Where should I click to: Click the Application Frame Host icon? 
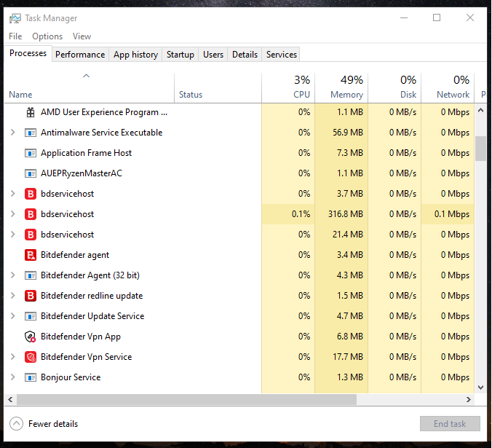point(31,153)
